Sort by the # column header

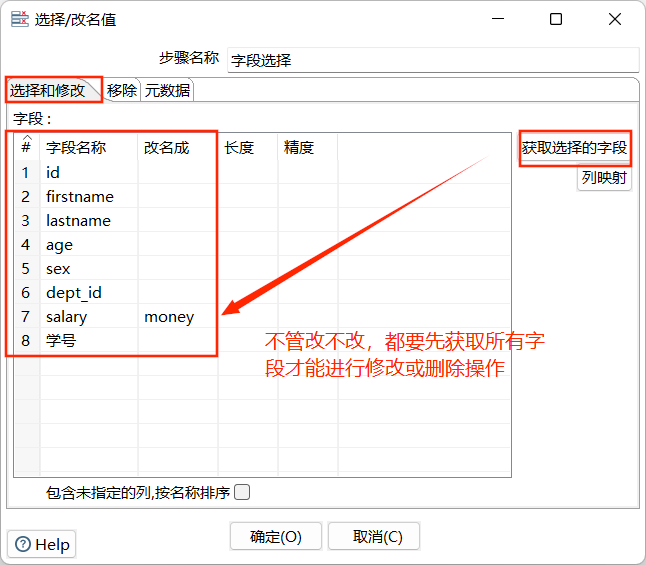pos(26,146)
